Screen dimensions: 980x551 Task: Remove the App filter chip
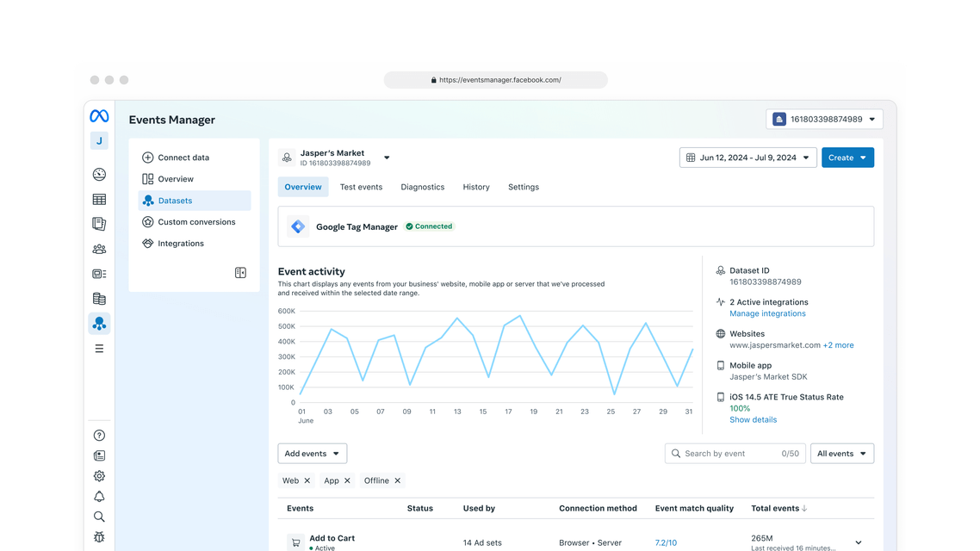[x=347, y=480]
